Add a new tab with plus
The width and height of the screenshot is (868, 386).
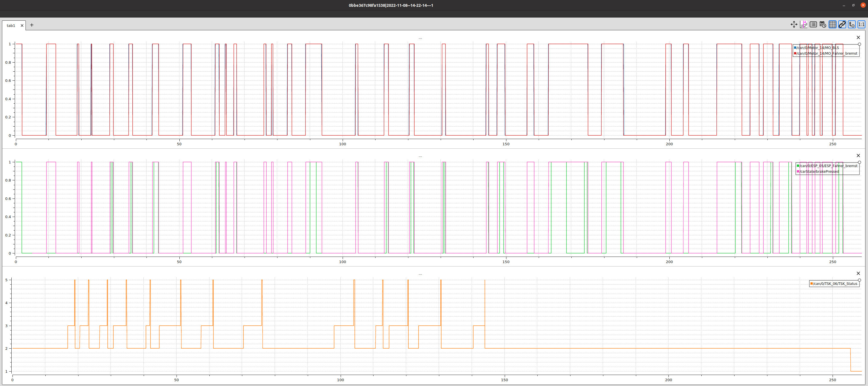coord(32,25)
